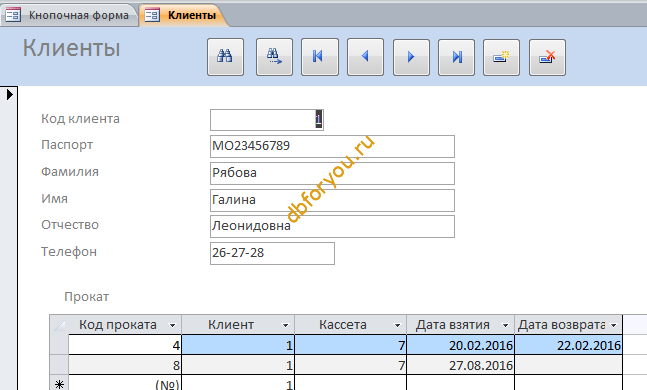The height and width of the screenshot is (390, 647).
Task: Click the Кассета cell in row 4
Action: click(x=350, y=345)
